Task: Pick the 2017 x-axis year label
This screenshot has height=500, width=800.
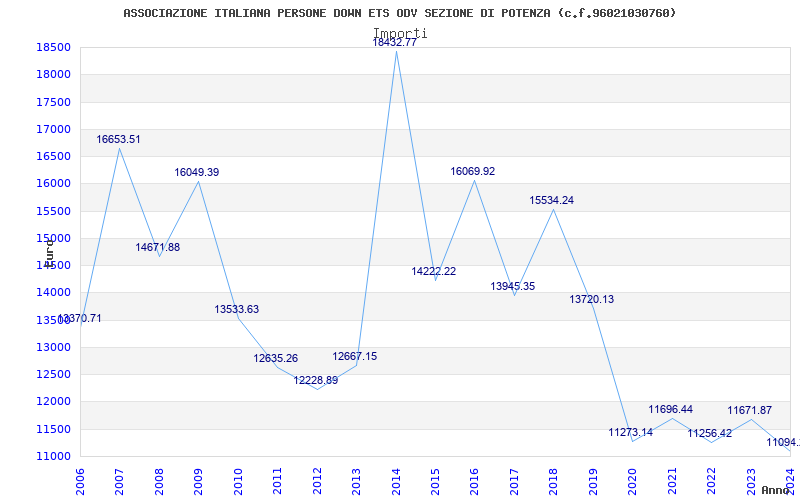Action: 514,481
